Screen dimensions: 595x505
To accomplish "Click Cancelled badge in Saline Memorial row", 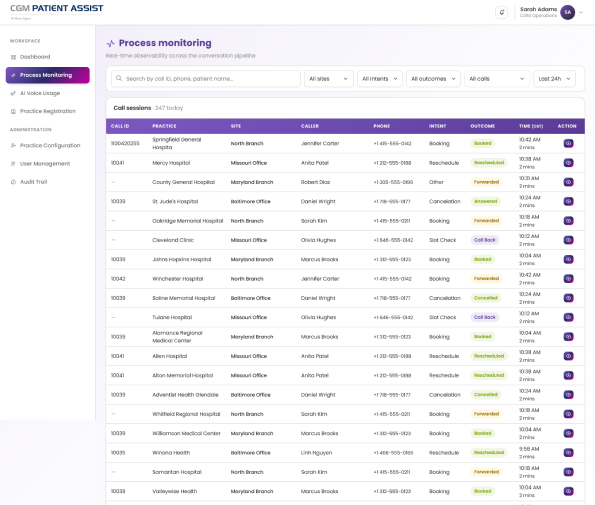I will pyautogui.click(x=485, y=298).
